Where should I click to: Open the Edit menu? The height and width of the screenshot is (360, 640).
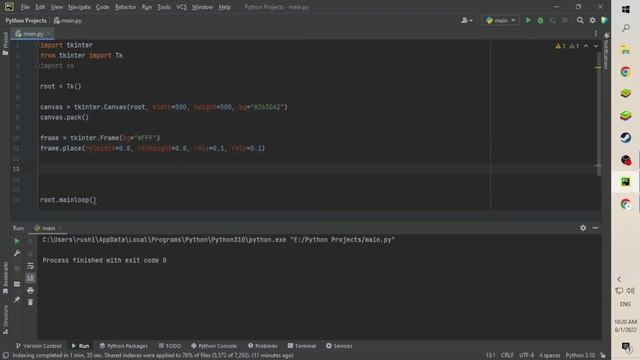pyautogui.click(x=40, y=7)
